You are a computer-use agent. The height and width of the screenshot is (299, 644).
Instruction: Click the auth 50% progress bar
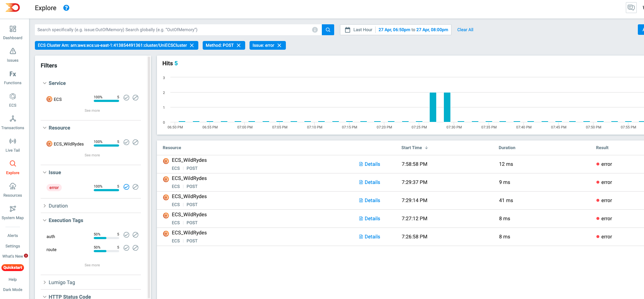point(106,238)
